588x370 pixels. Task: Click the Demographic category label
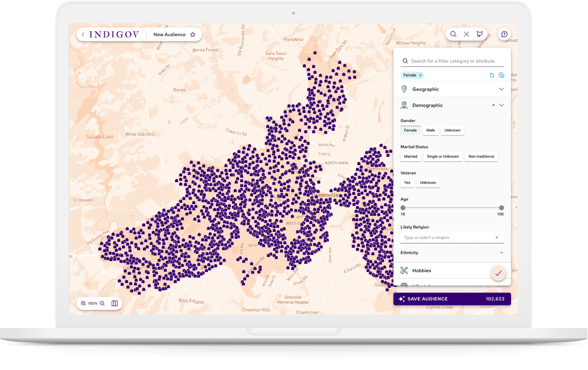[428, 105]
